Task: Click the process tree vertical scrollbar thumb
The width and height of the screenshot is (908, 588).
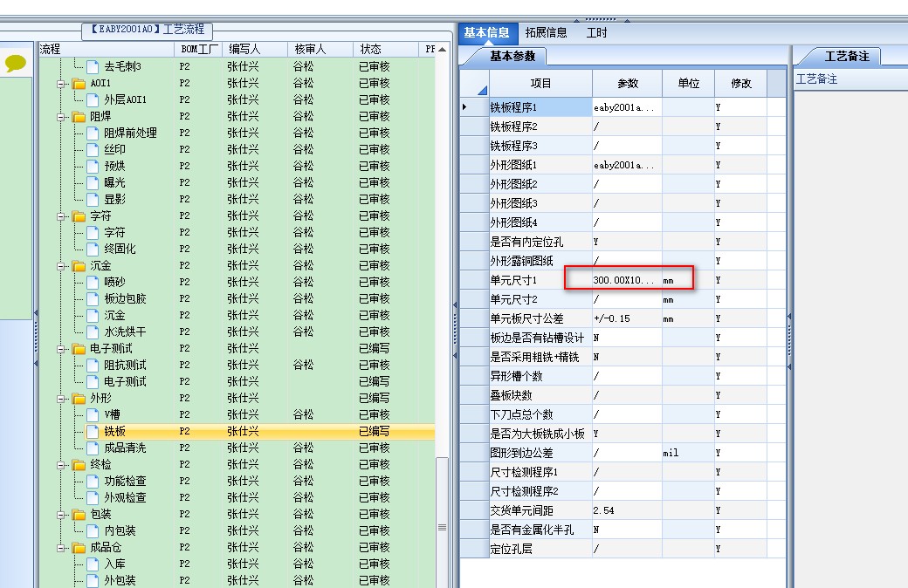Action: coord(442,523)
